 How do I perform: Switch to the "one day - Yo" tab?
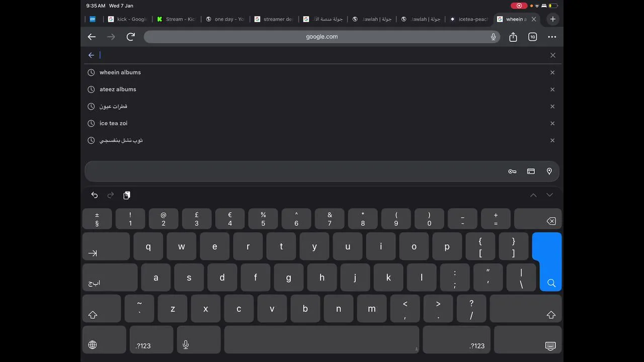224,19
